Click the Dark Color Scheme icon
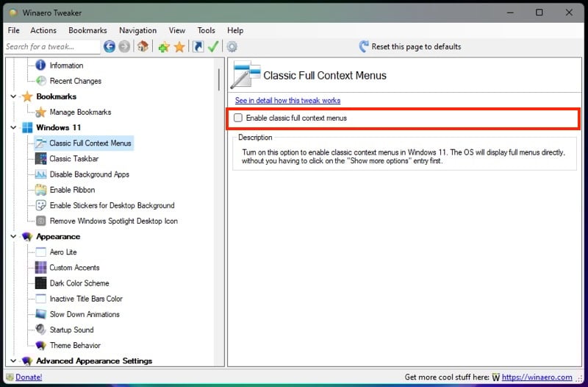Image resolution: width=588 pixels, height=387 pixels. (40, 283)
